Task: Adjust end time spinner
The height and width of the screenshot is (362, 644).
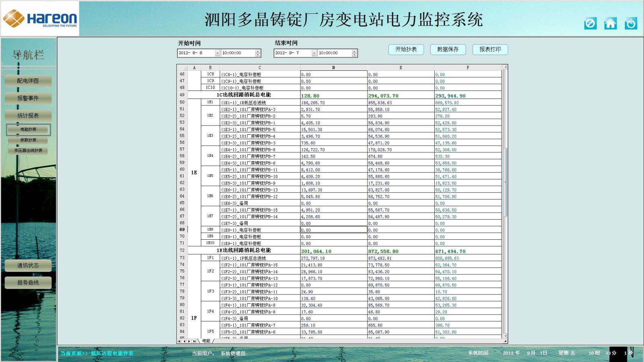Action: pos(354,53)
